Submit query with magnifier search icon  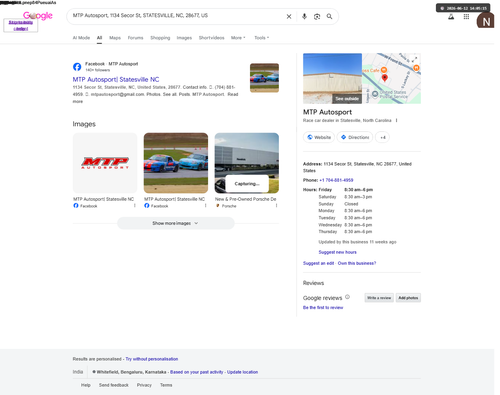329,16
